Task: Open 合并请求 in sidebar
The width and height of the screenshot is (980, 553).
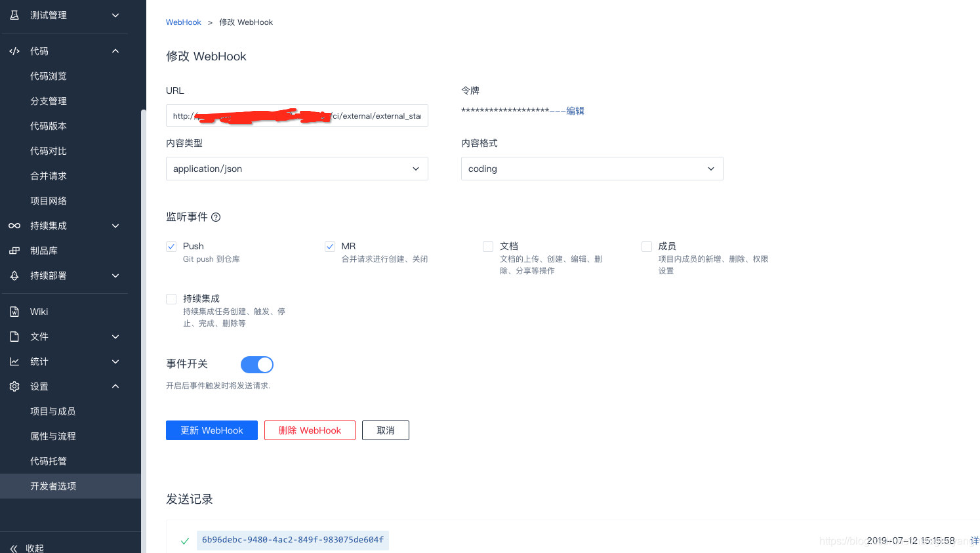Action: (49, 176)
